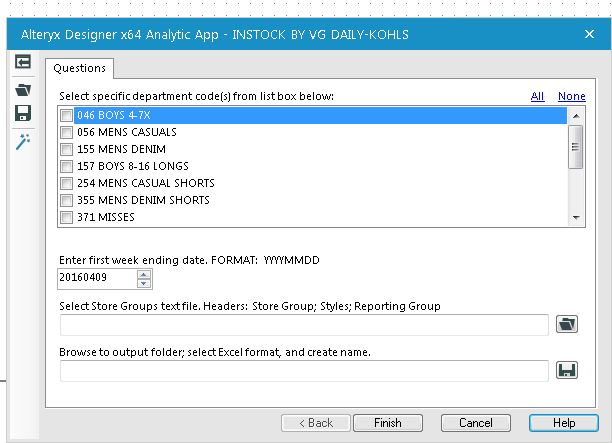Enable the 155 MENS DENIM checkbox
Screen dimensions: 612x443
coord(67,149)
